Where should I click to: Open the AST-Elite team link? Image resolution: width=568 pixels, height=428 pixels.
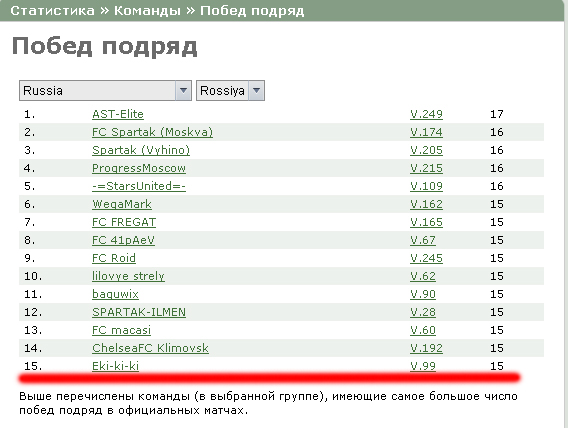[x=118, y=114]
